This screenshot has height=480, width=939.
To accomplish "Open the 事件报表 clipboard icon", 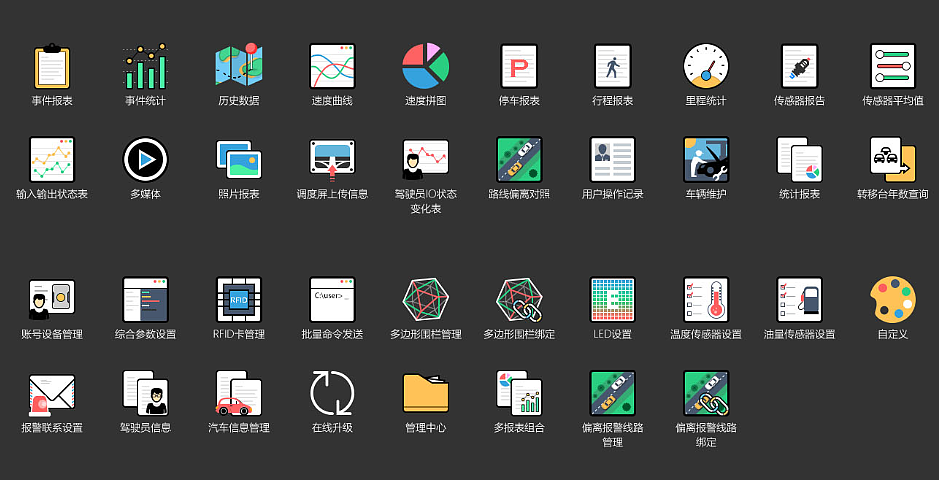I will click(x=52, y=66).
